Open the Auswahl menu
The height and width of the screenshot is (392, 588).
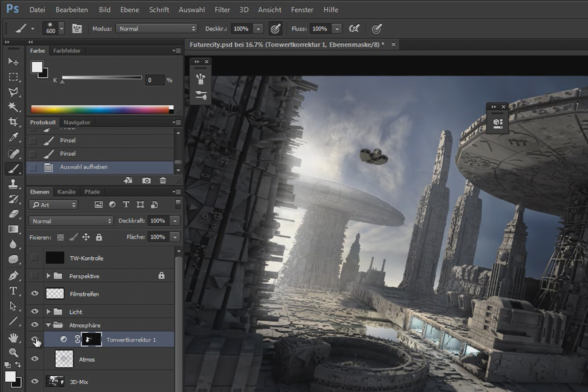[192, 9]
